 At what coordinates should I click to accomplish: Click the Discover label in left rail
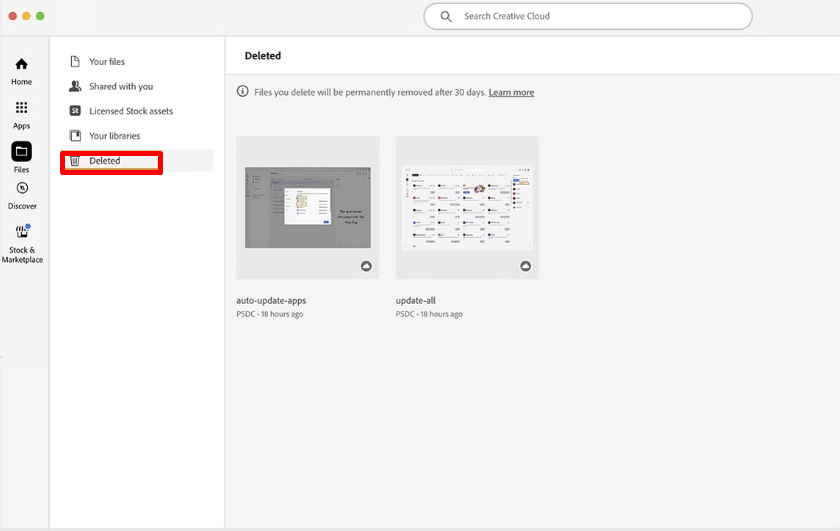click(22, 206)
